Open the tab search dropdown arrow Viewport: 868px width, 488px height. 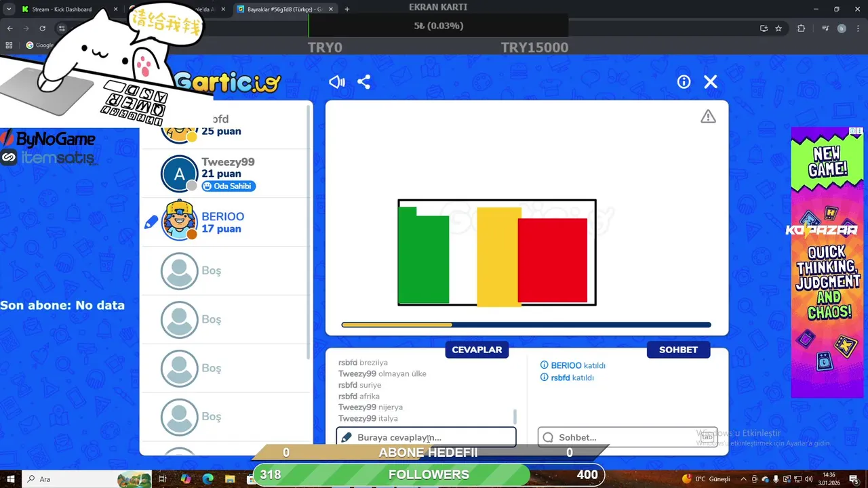click(9, 9)
